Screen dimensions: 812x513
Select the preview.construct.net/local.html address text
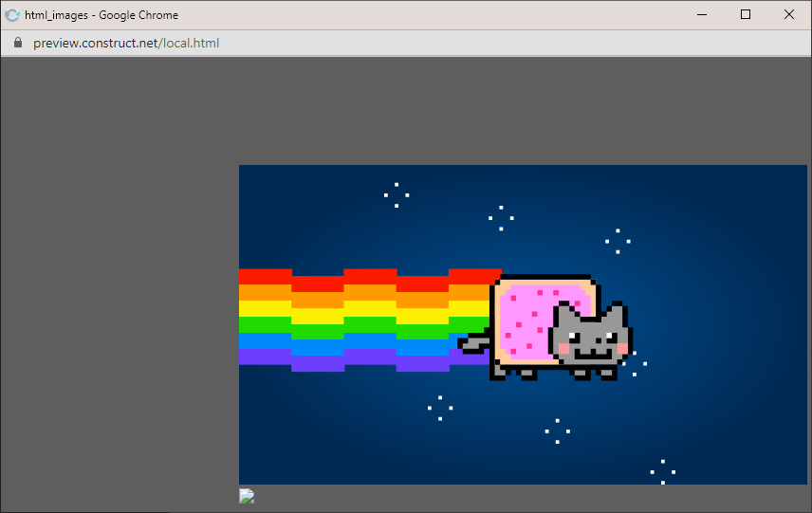[126, 43]
